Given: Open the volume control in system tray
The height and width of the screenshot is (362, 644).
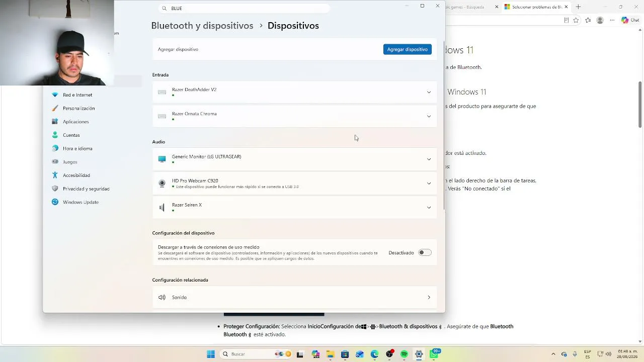Looking at the screenshot, I should (608, 354).
